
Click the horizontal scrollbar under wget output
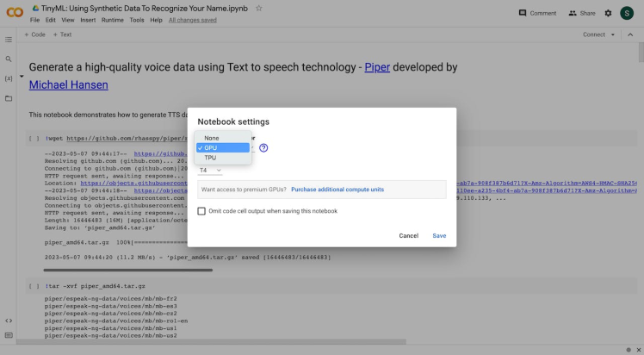tap(128, 271)
